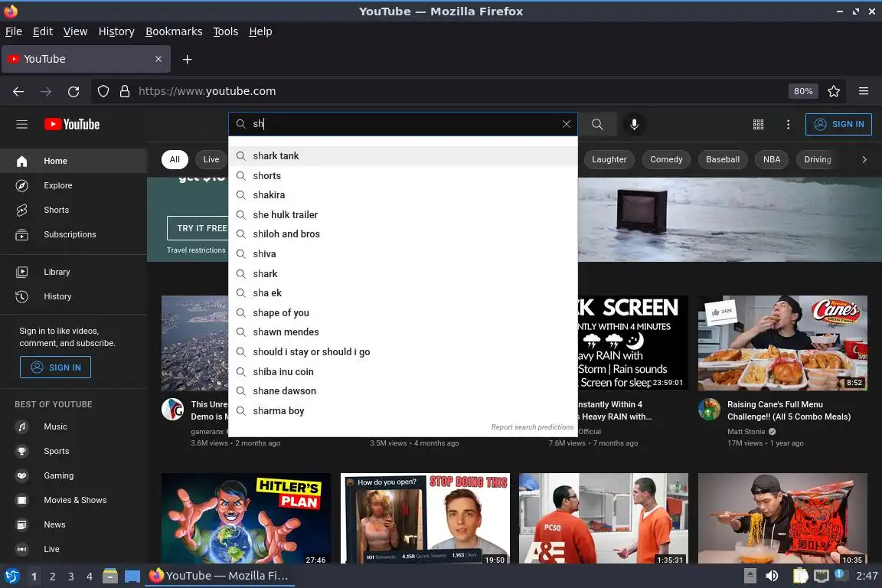Viewport: 882px width, 588px height.
Task: Open the taskbar volume control
Action: pos(772,576)
